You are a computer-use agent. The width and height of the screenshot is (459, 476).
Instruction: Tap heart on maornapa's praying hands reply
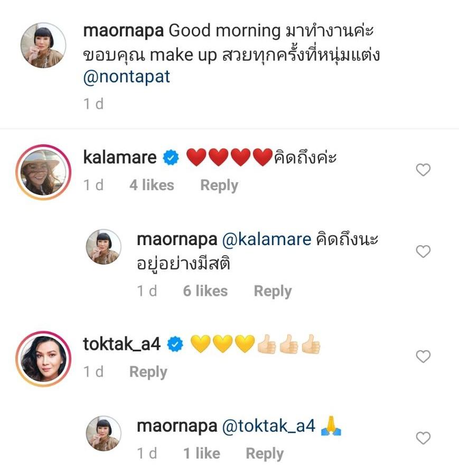point(423,438)
